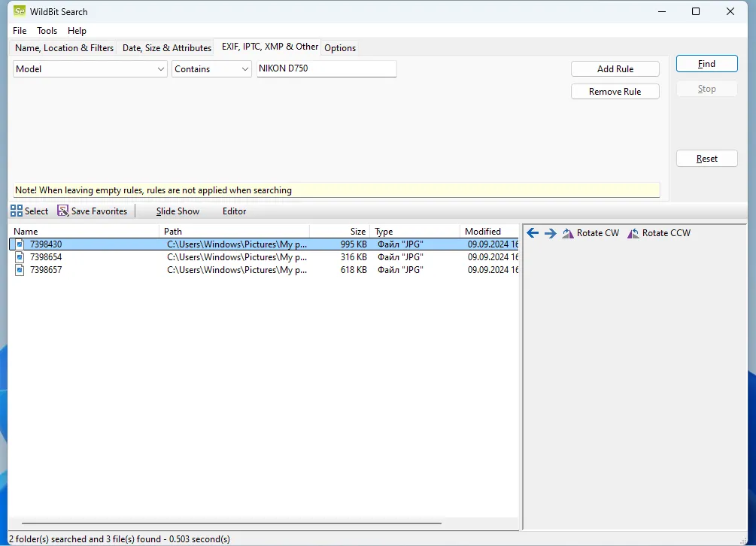Rotate image clockwise with Rotate CW
This screenshot has width=756, height=546.
[x=591, y=233]
